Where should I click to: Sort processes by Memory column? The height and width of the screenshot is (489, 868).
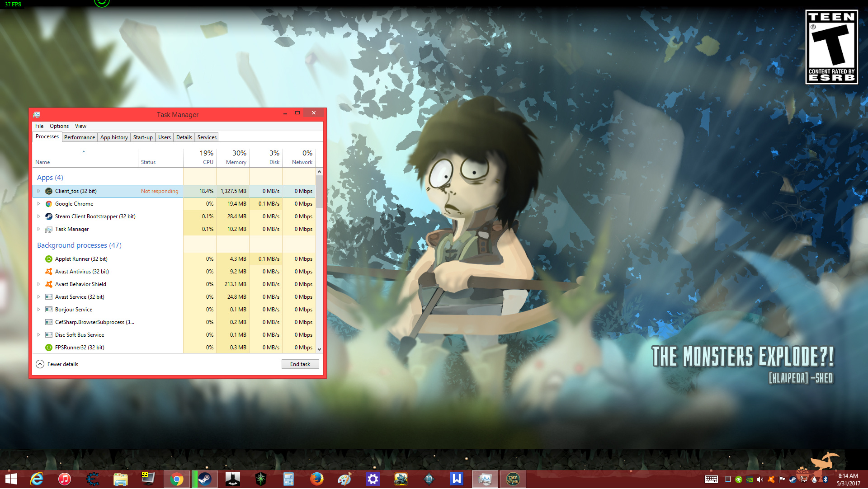click(x=236, y=157)
